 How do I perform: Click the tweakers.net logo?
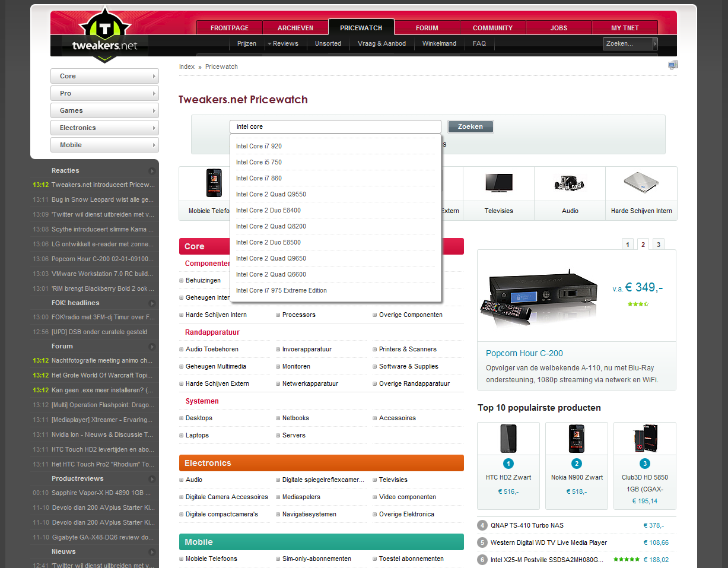click(104, 35)
